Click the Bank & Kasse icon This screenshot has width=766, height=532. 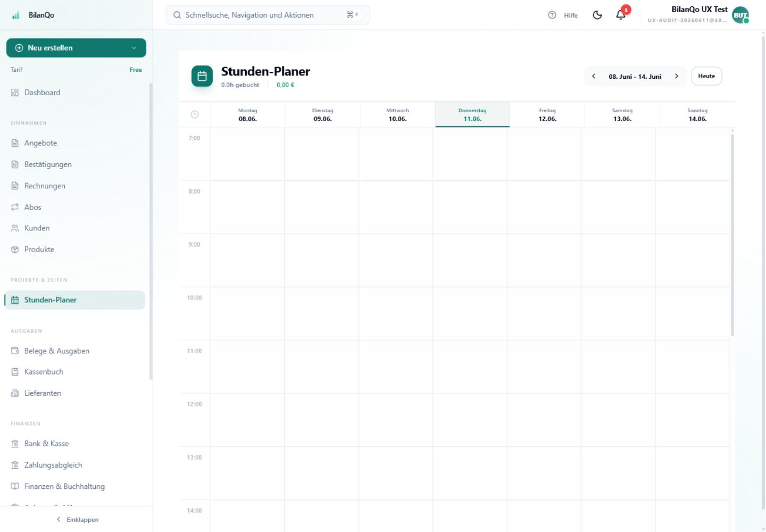(x=15, y=444)
